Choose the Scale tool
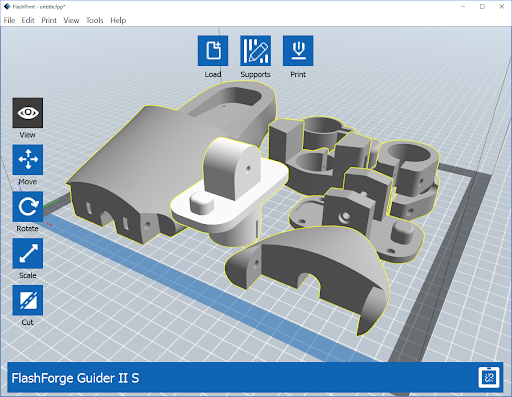The height and width of the screenshot is (397, 512). pyautogui.click(x=28, y=253)
